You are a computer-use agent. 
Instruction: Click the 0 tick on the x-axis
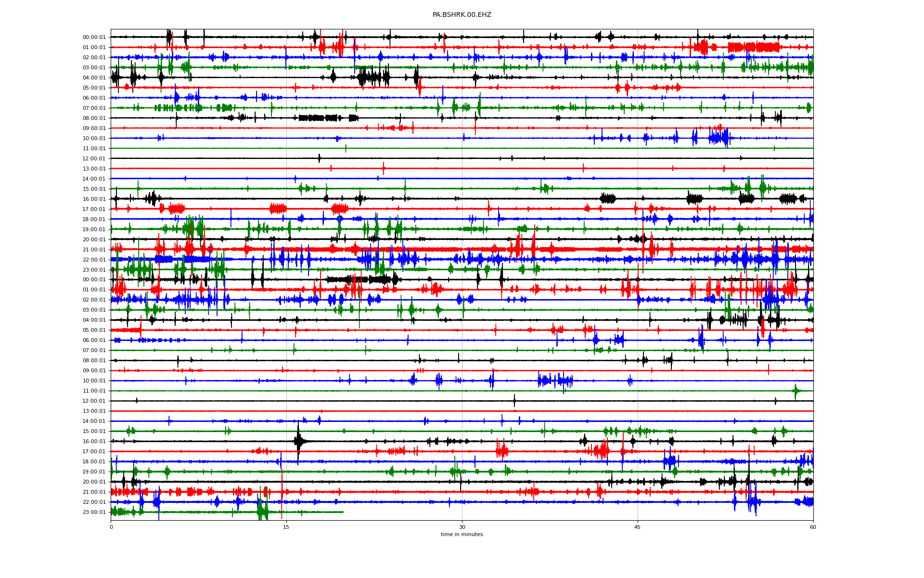pyautogui.click(x=111, y=527)
